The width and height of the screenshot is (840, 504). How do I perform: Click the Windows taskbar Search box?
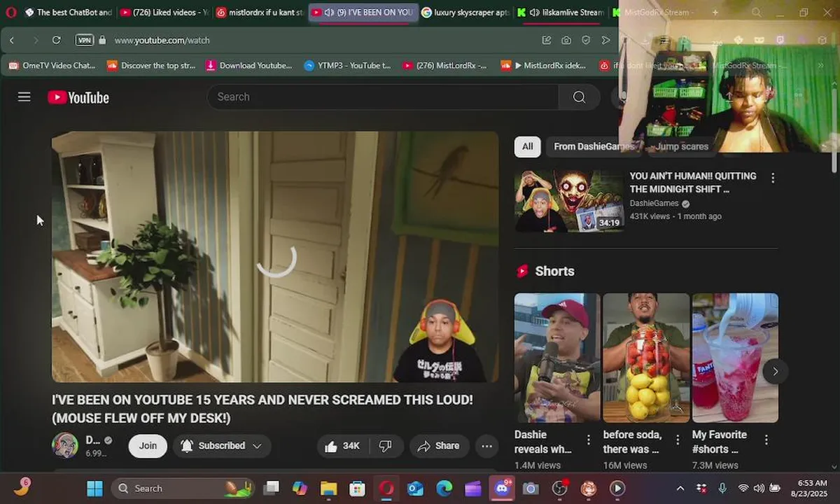[x=183, y=489]
